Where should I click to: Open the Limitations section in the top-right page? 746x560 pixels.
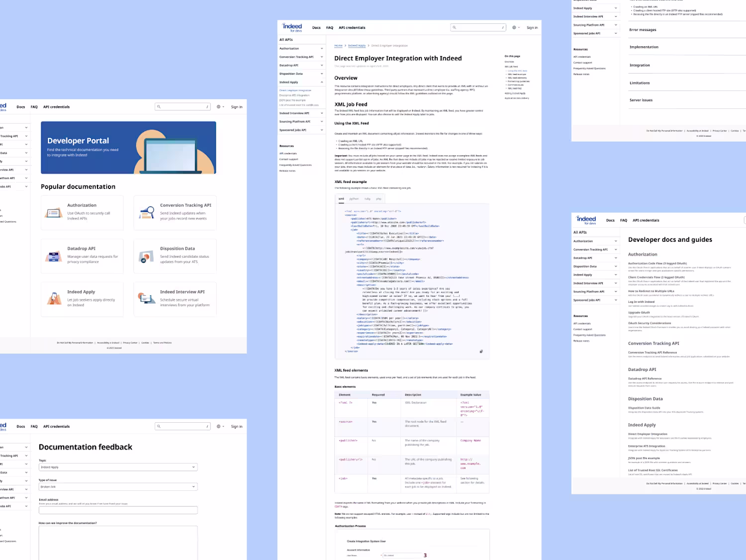(640, 83)
